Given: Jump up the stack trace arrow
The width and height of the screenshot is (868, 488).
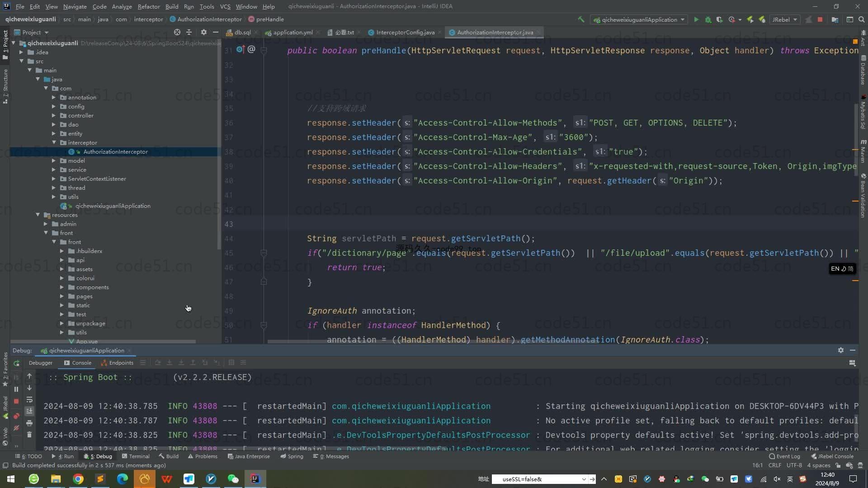Looking at the screenshot, I should tap(29, 376).
